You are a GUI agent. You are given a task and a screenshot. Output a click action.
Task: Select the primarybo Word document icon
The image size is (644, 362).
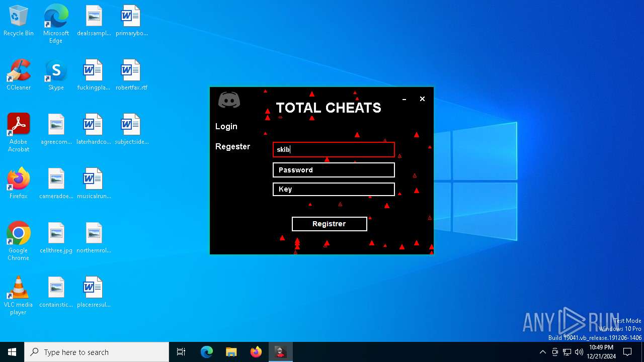131,21
